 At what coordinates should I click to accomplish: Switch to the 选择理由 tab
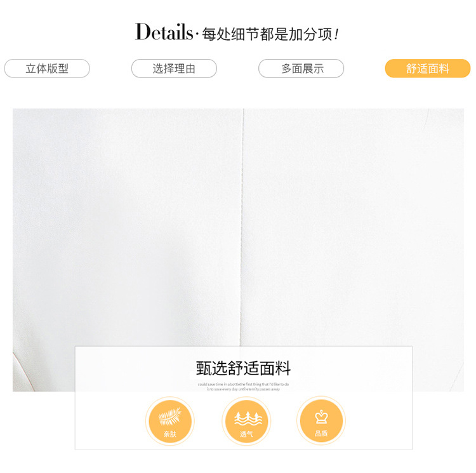tap(174, 69)
